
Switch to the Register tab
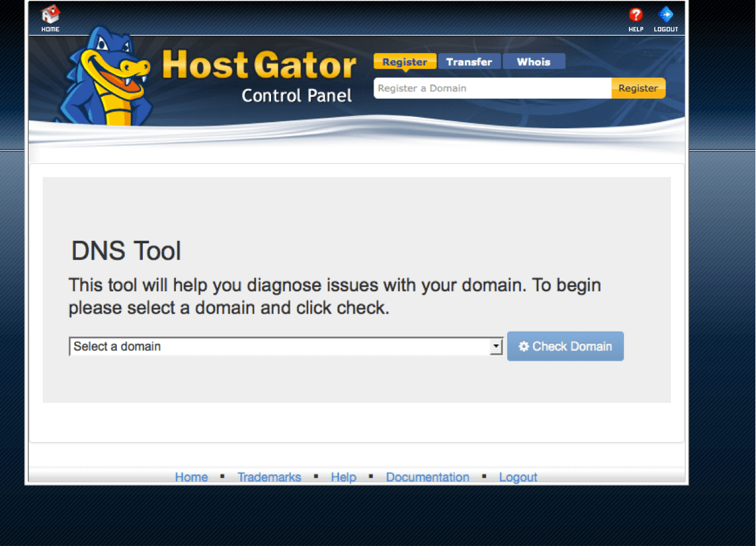(x=405, y=61)
